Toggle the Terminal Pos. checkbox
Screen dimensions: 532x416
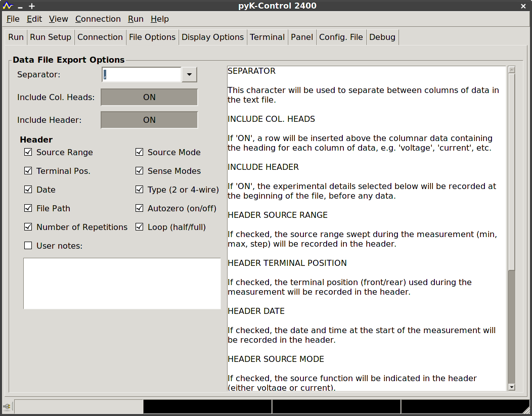point(28,171)
